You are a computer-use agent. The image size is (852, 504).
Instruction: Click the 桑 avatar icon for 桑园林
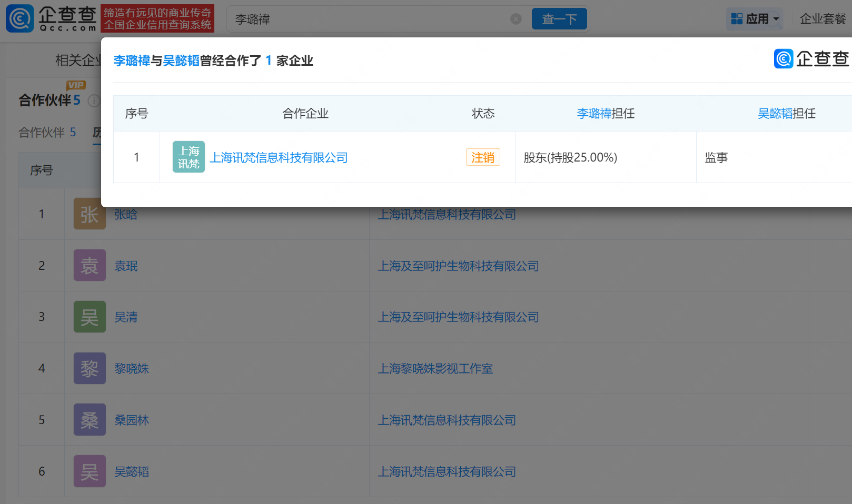tap(90, 420)
